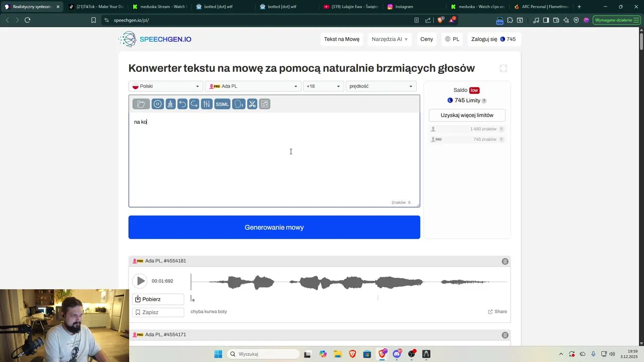Switch to the meduska Stream tab

click(x=159, y=7)
